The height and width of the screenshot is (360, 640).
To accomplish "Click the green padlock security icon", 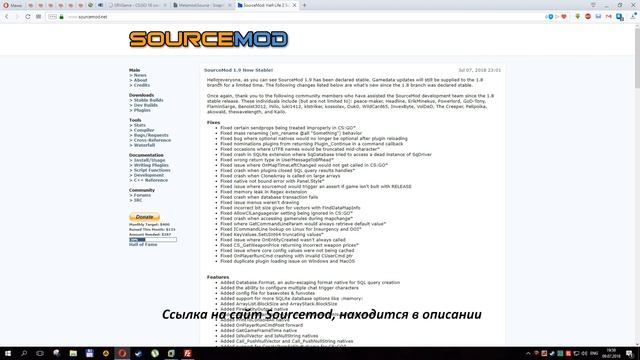I will pos(62,17).
